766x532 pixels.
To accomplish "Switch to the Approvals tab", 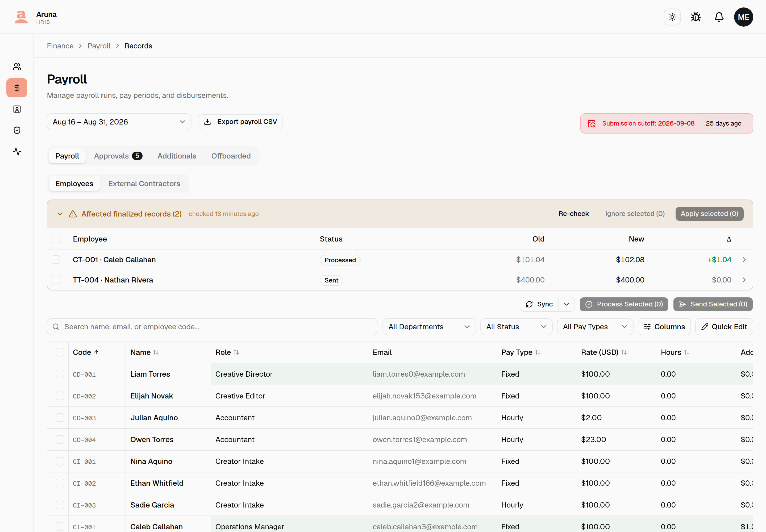I will (x=118, y=156).
